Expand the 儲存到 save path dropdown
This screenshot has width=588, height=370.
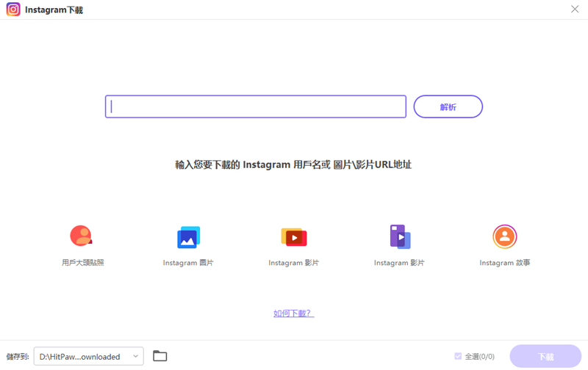coord(89,356)
